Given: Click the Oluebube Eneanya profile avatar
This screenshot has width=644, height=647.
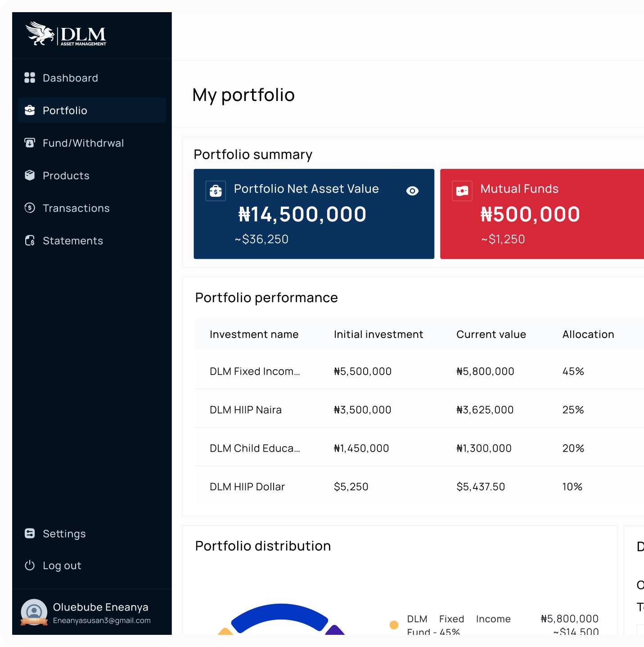Looking at the screenshot, I should 34,612.
